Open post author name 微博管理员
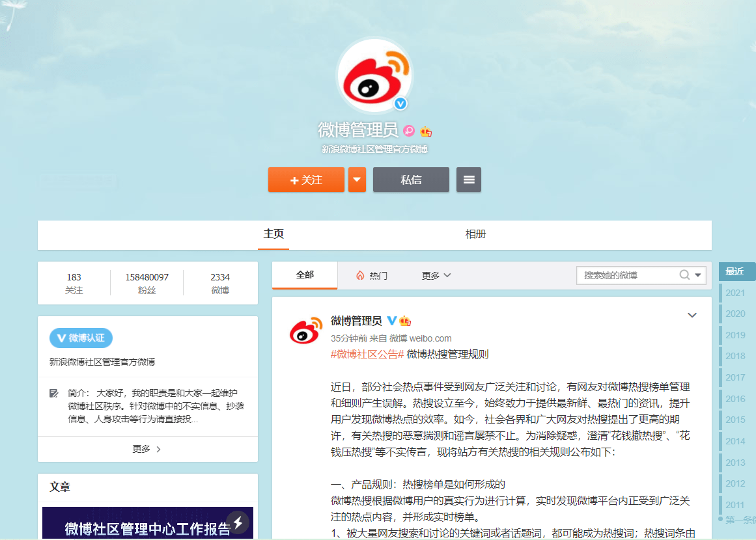This screenshot has width=756, height=540. click(x=356, y=321)
